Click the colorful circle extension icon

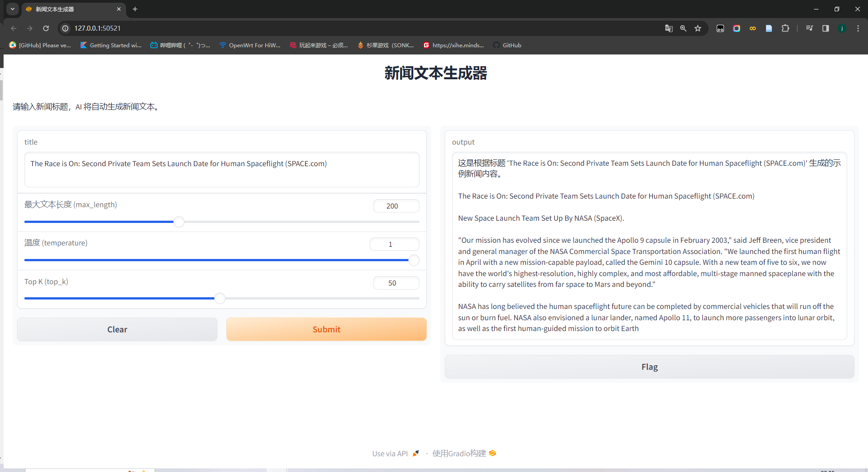(737, 28)
